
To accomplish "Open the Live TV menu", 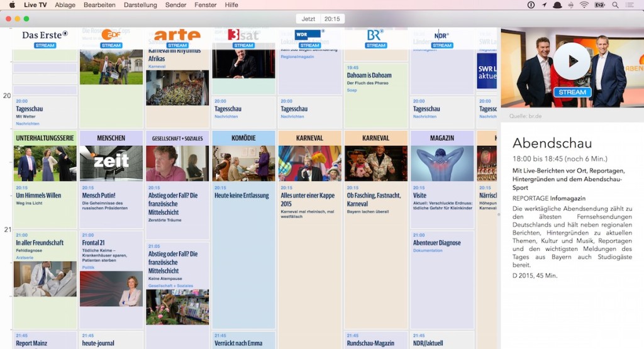I will (x=35, y=5).
